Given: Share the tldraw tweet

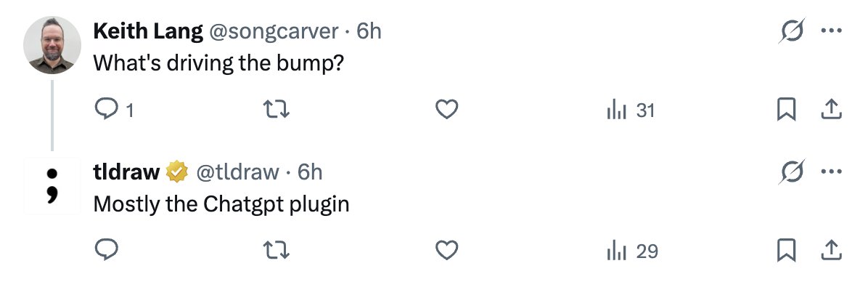Looking at the screenshot, I should tap(830, 251).
